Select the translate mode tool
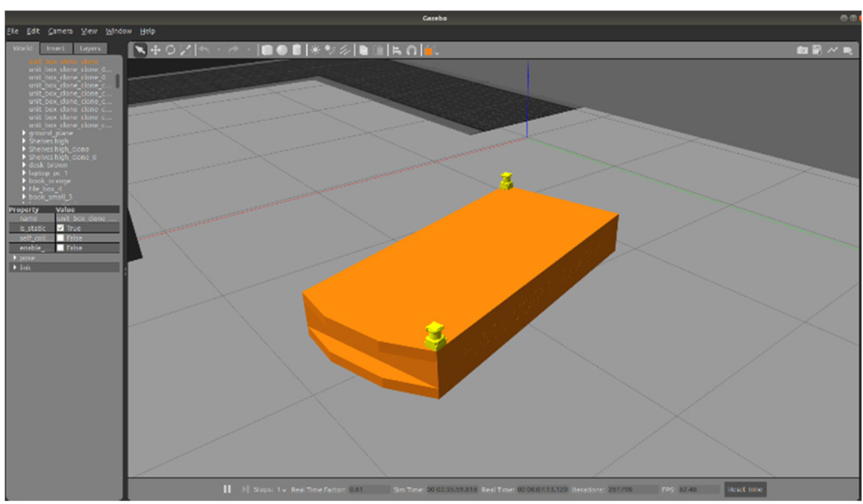Image resolution: width=863 pixels, height=504 pixels. point(155,51)
